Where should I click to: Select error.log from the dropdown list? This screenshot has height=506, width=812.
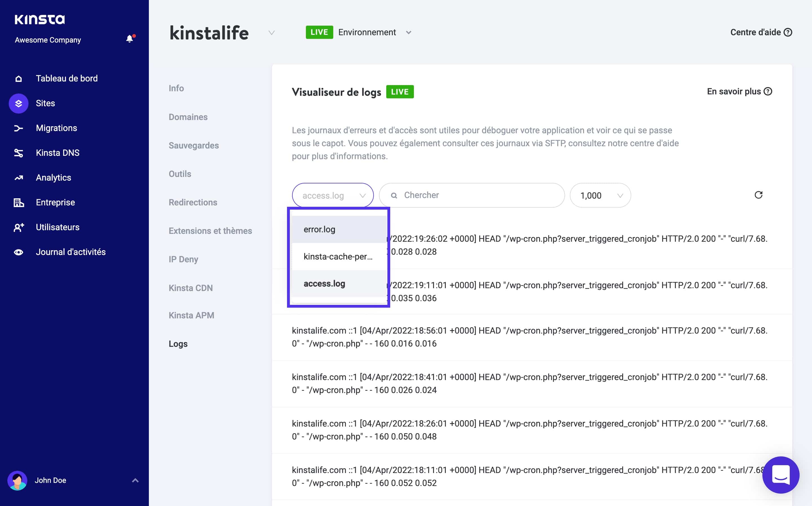click(x=318, y=229)
